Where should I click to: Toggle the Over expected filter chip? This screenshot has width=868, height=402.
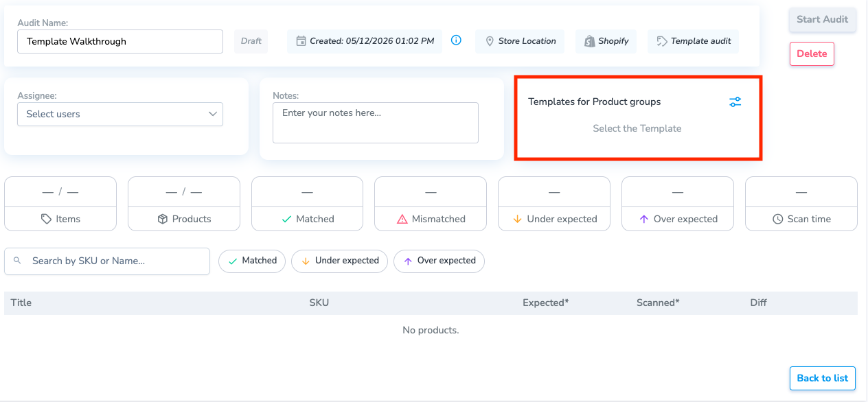(439, 261)
